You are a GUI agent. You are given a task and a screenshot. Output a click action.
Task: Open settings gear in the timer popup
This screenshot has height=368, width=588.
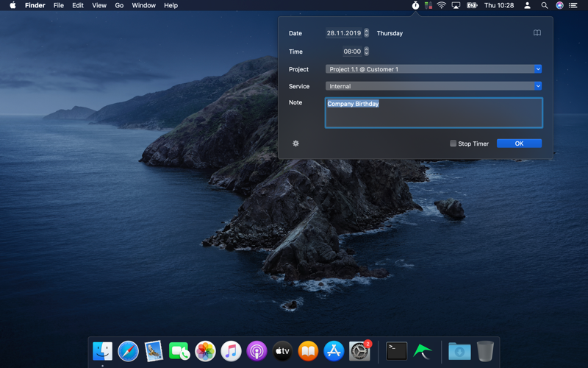coord(295,144)
